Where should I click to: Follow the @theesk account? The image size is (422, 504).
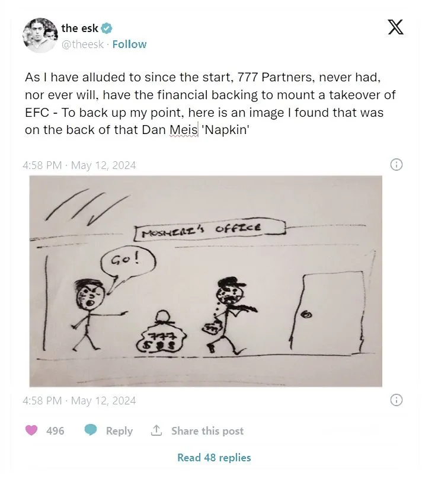coord(129,44)
